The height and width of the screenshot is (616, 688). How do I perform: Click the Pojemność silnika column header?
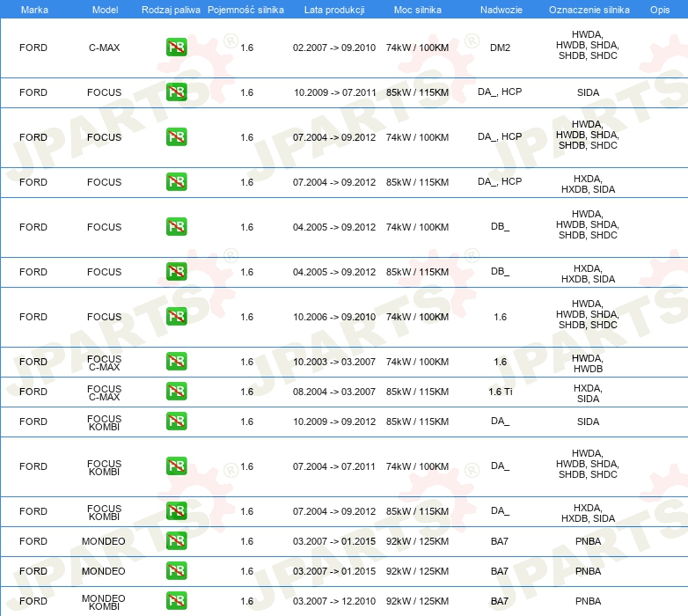pos(245,10)
